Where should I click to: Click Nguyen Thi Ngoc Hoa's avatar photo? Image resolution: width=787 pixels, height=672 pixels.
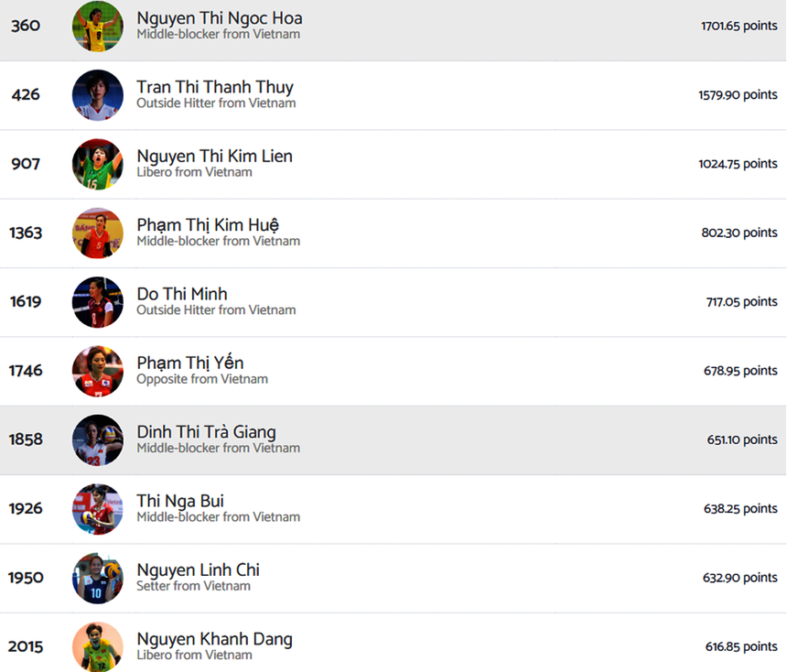[97, 27]
